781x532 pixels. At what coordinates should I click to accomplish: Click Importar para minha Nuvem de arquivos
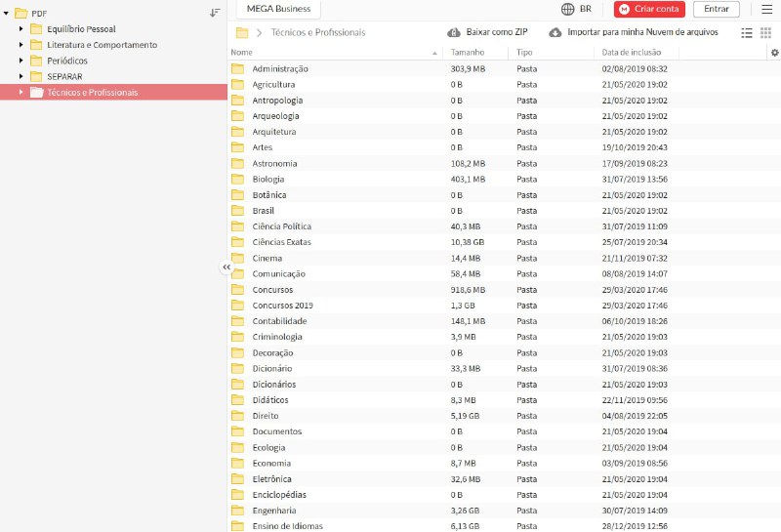click(x=634, y=32)
